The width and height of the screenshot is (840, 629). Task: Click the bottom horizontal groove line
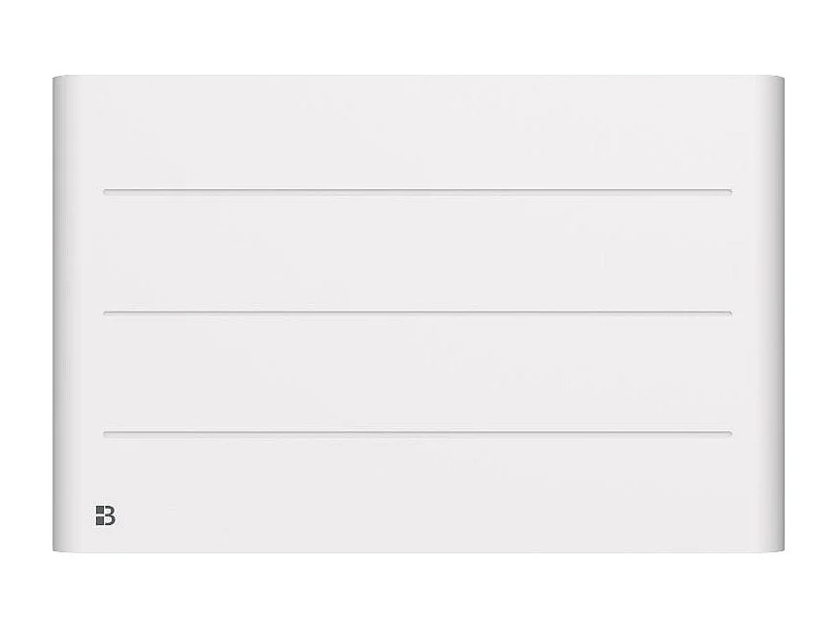tap(418, 433)
